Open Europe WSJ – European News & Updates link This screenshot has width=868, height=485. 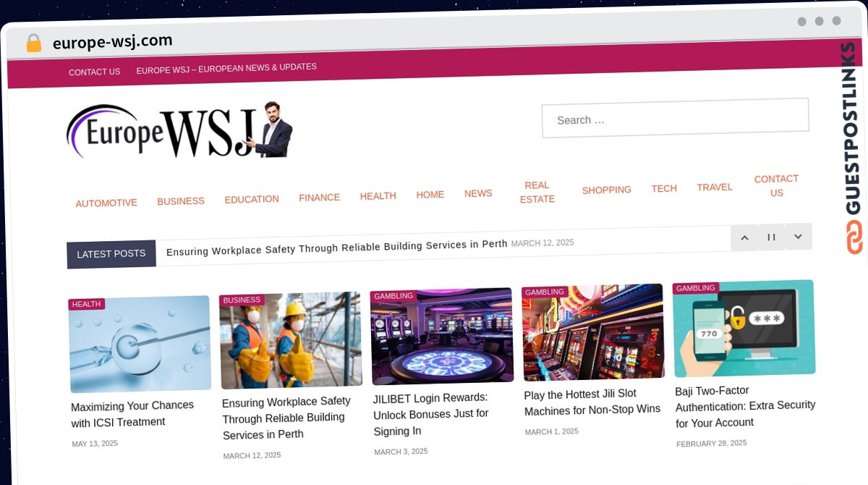coord(226,69)
